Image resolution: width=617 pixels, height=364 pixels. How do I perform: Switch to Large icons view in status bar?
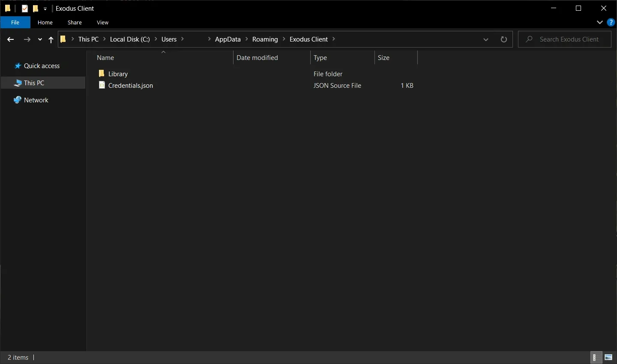tap(608, 357)
